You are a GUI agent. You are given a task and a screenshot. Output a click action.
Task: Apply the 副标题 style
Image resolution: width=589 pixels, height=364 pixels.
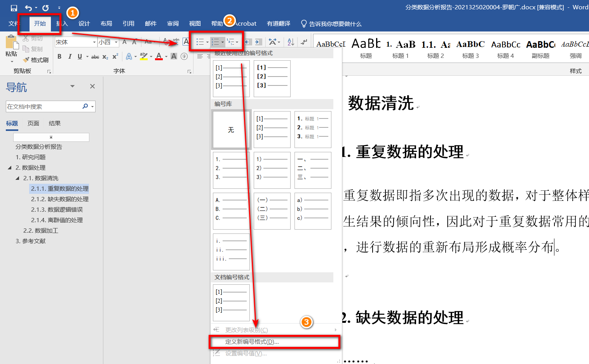(540, 49)
